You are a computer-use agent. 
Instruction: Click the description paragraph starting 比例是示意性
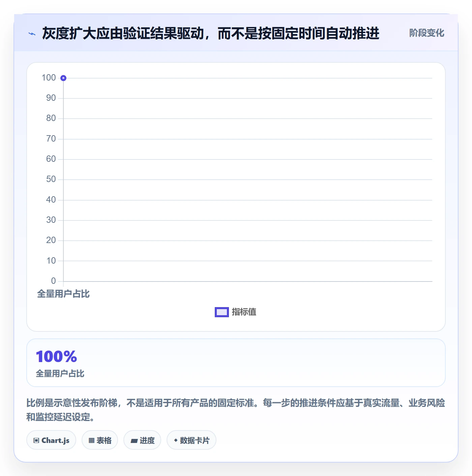point(236,410)
